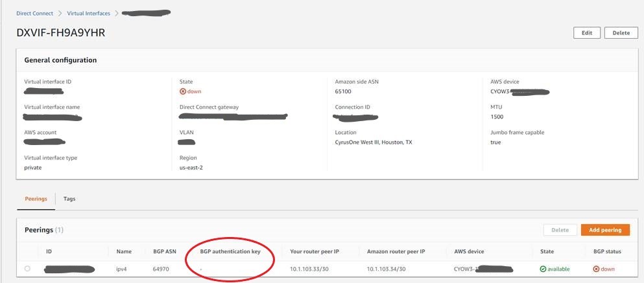Click the Virtual interface ID label
The height and width of the screenshot is (283, 644).
pos(47,82)
